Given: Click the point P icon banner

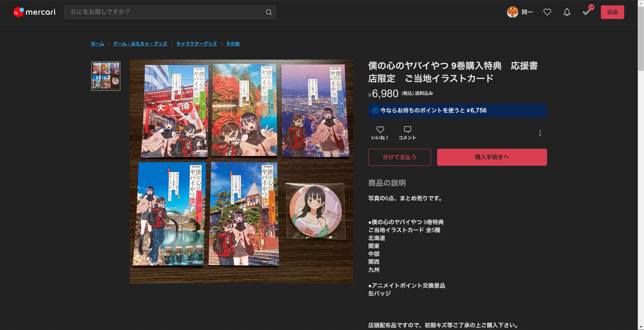Looking at the screenshot, I should point(375,111).
